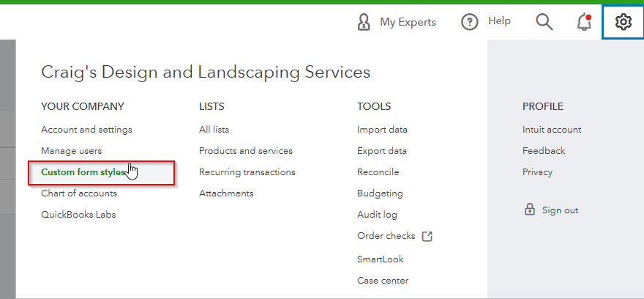This screenshot has width=644, height=299.
Task: Click the My Experts person icon
Action: 364,22
